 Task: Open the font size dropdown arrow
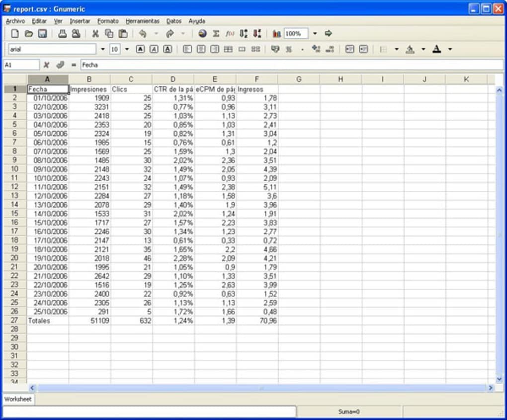(127, 49)
